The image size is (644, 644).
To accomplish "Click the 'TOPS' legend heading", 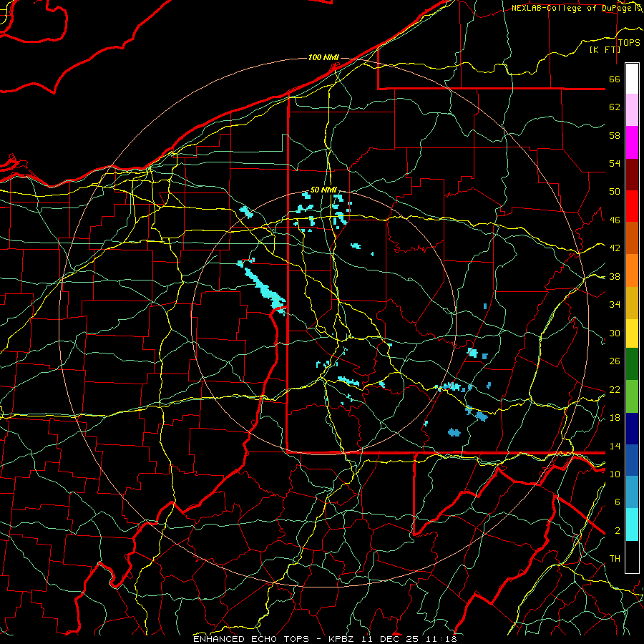I will coord(629,43).
